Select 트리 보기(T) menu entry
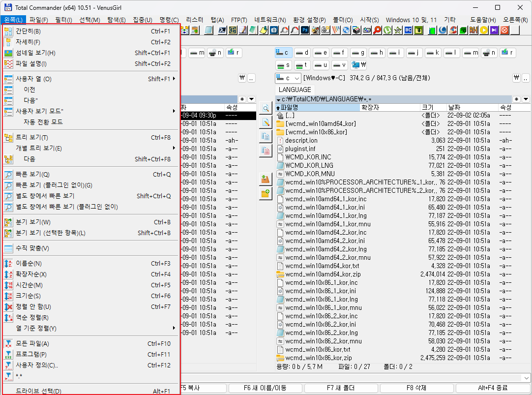 click(90, 137)
